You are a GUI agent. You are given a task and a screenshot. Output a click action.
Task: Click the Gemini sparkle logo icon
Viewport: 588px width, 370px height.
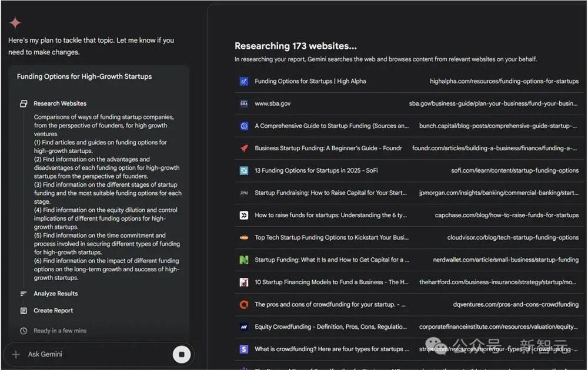pyautogui.click(x=15, y=23)
